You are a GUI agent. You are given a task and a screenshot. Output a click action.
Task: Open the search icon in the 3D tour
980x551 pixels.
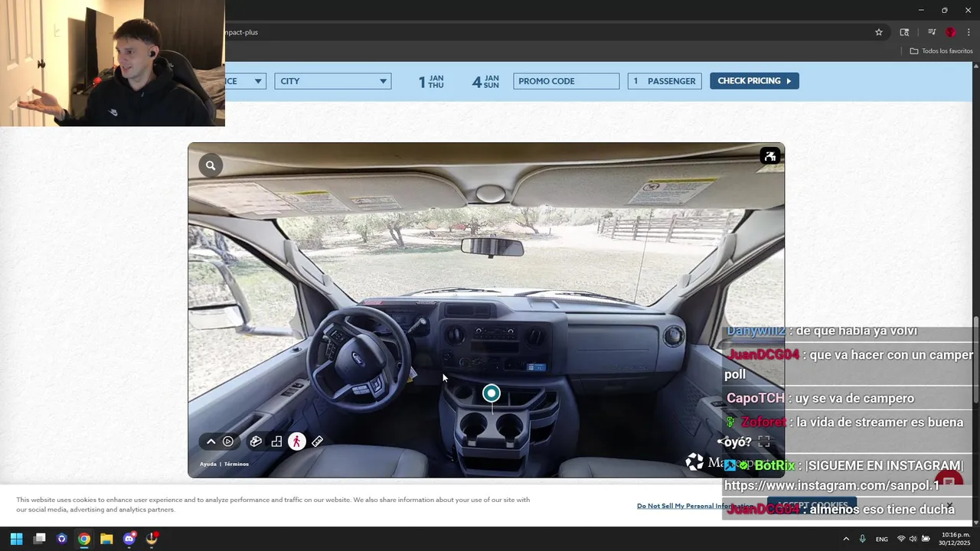click(211, 165)
